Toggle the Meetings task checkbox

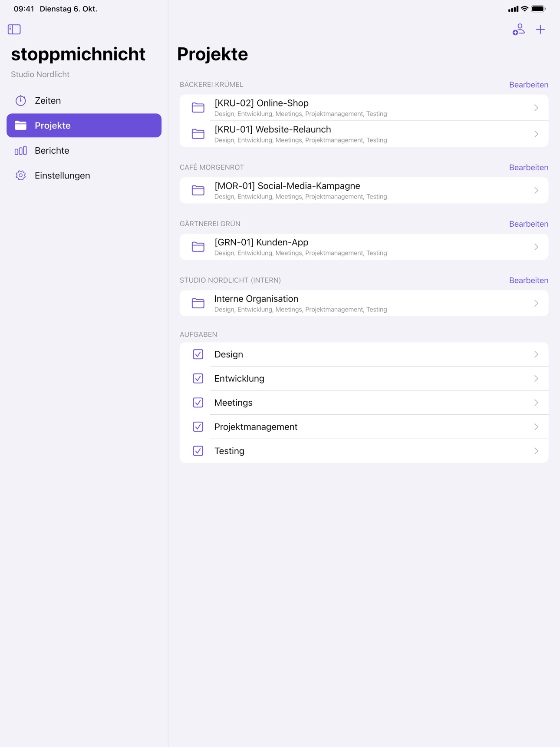(x=198, y=403)
